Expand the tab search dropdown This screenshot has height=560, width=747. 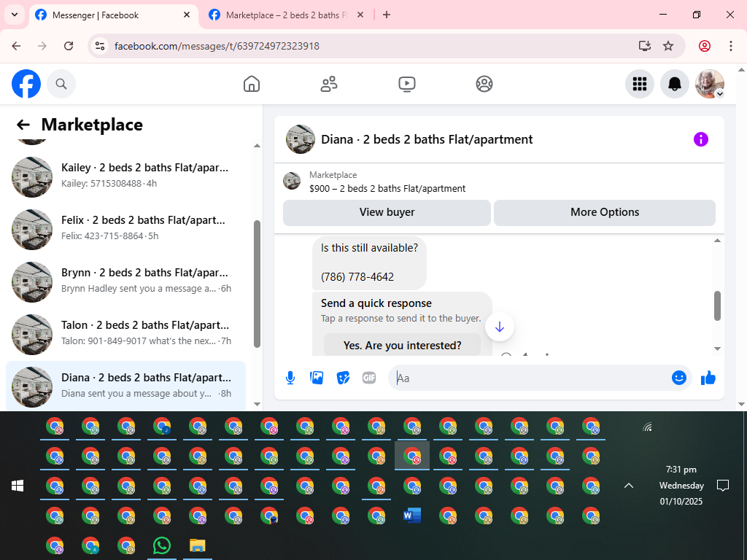pos(15,15)
